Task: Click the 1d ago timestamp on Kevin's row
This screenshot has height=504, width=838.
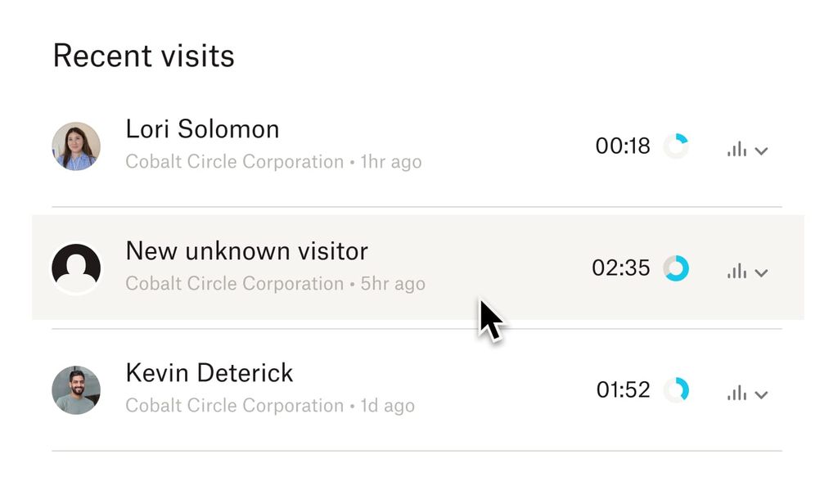Action: [x=387, y=405]
